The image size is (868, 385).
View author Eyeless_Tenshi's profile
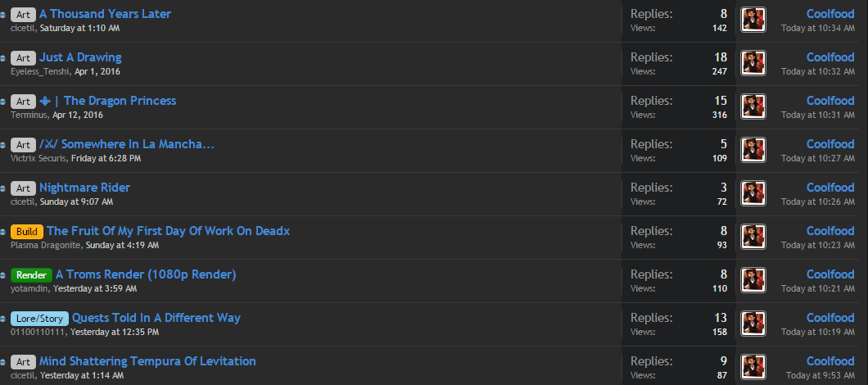pos(40,71)
